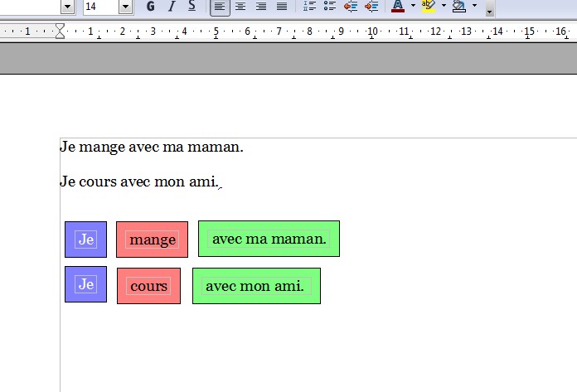Expand the font color palette arrow
Image resolution: width=577 pixels, height=392 pixels.
click(x=413, y=7)
